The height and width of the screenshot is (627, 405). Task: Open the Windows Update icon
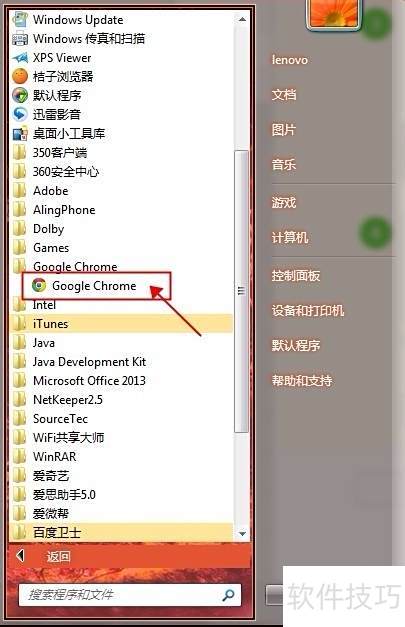click(x=20, y=20)
